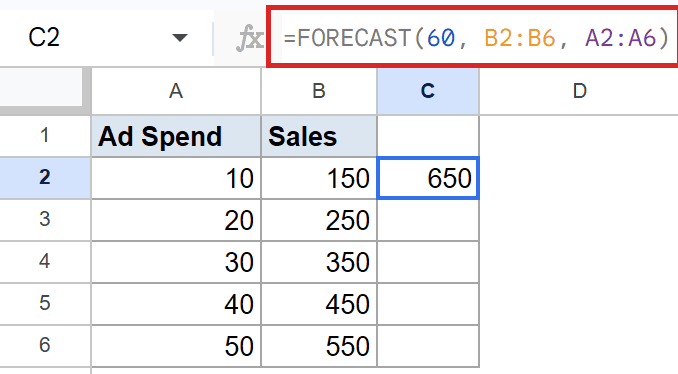The image size is (678, 374).
Task: Open the Name box dropdown arrow
Action: click(179, 38)
